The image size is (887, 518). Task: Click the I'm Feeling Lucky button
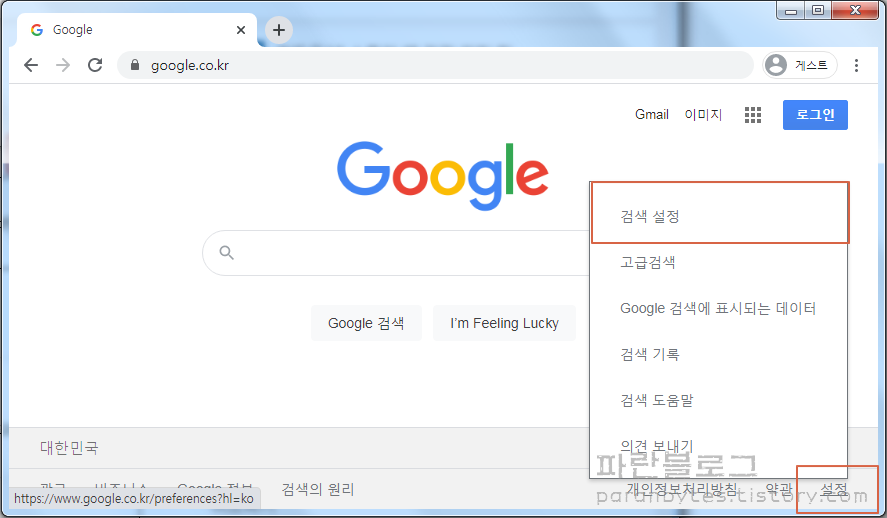[x=504, y=323]
